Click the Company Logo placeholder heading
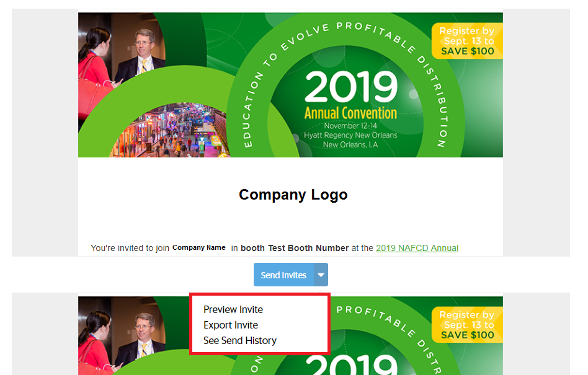 pyautogui.click(x=293, y=195)
